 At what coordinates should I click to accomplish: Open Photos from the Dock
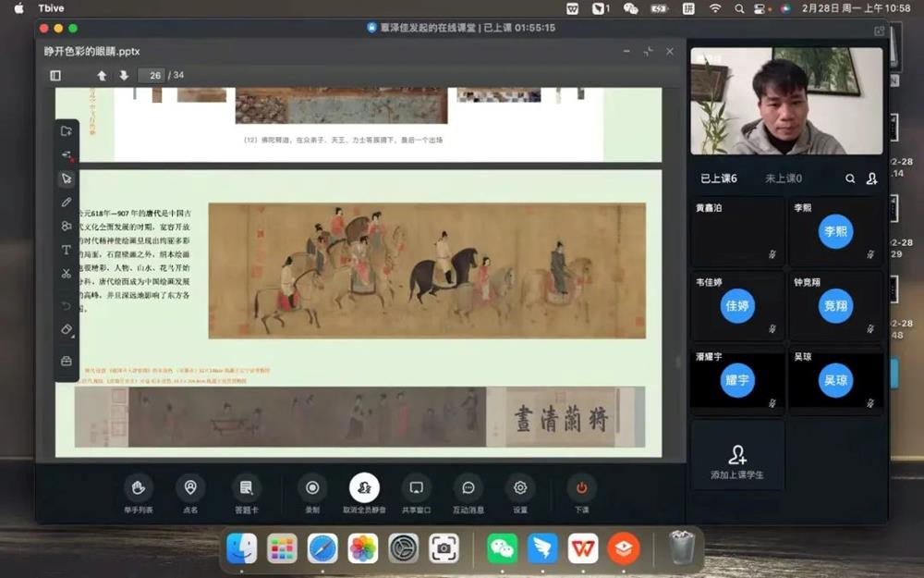coord(363,548)
